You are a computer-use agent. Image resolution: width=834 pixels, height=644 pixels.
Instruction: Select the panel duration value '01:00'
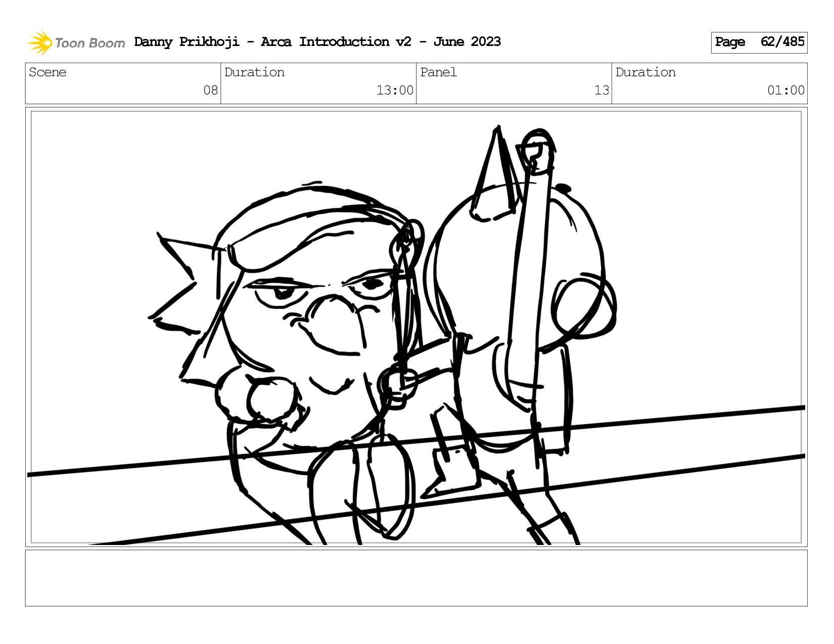[x=786, y=90]
